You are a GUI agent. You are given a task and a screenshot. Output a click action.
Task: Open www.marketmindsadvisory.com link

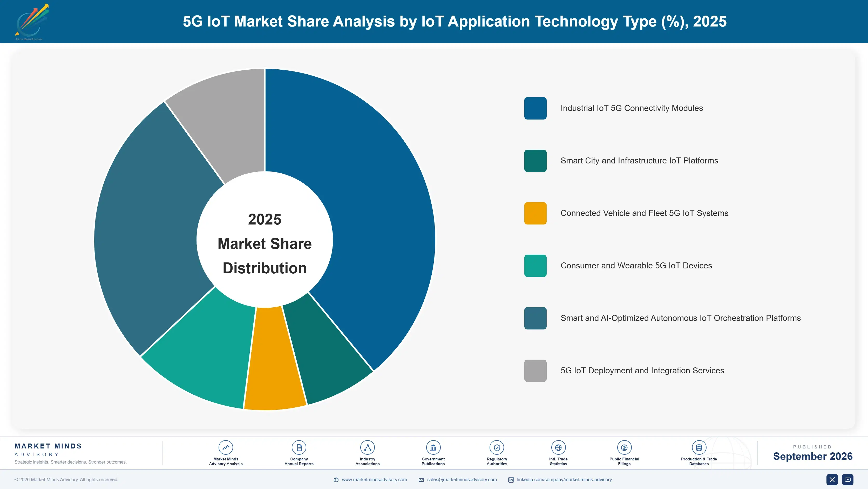click(x=374, y=480)
